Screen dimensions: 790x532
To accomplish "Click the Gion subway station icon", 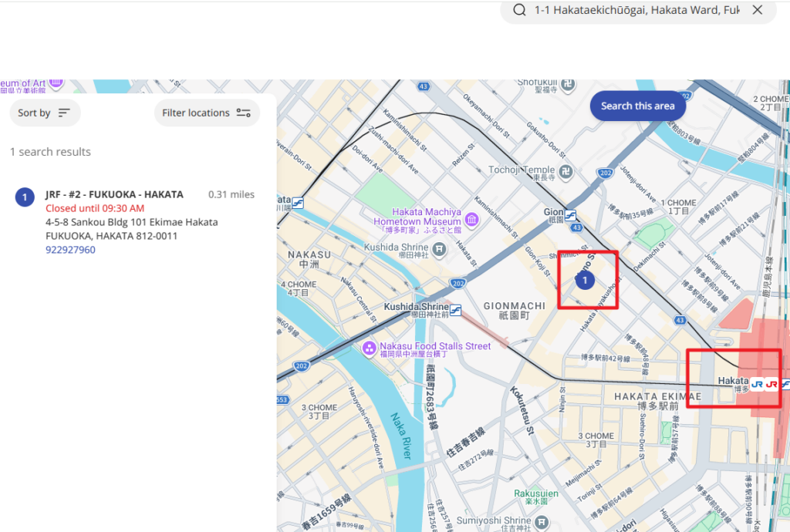I will [x=571, y=215].
